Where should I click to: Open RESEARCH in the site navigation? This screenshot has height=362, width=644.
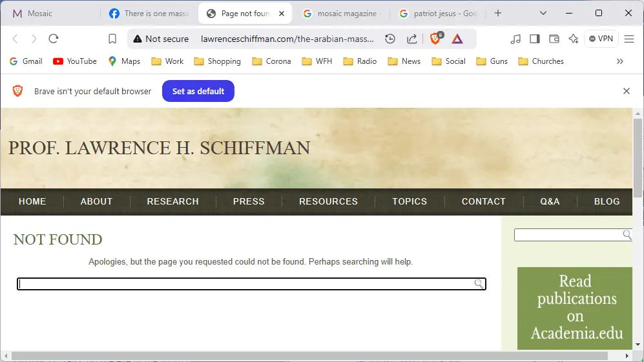tap(172, 201)
